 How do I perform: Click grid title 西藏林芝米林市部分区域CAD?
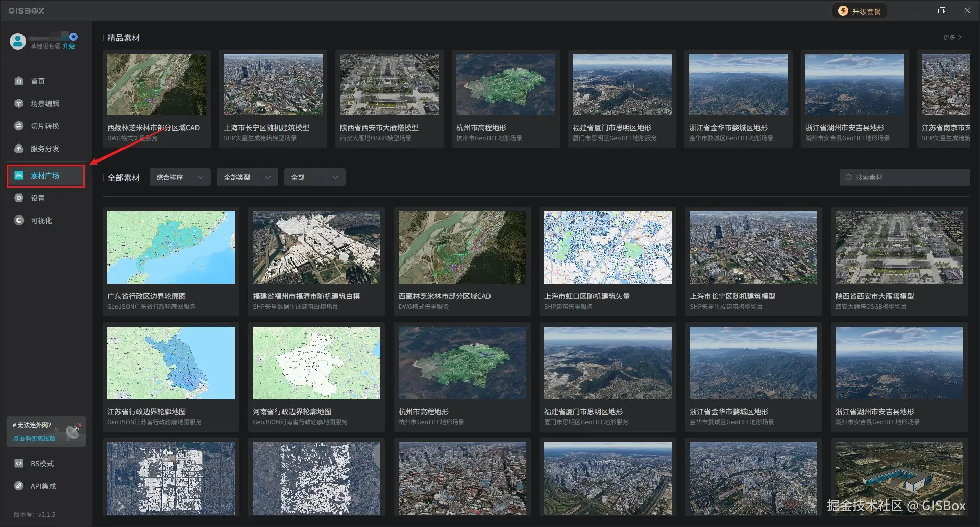[x=445, y=296]
